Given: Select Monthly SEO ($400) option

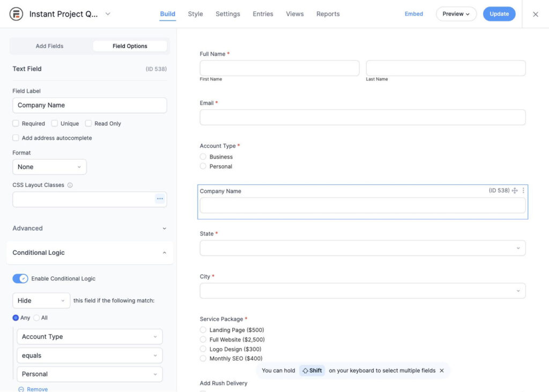Looking at the screenshot, I should [x=203, y=358].
